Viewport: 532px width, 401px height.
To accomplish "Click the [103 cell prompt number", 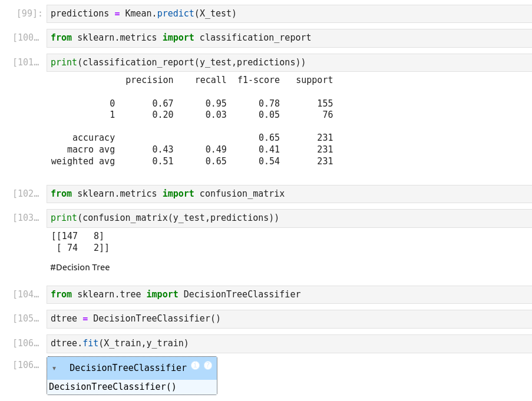I will click(27, 218).
